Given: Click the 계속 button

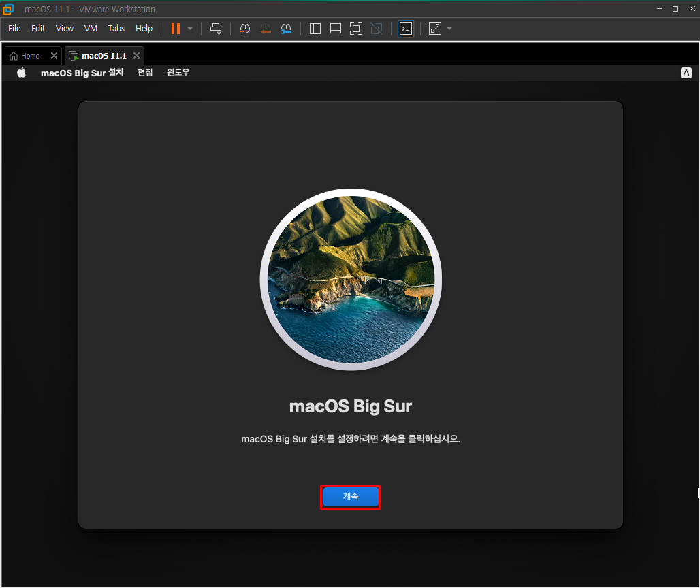Looking at the screenshot, I should tap(351, 497).
